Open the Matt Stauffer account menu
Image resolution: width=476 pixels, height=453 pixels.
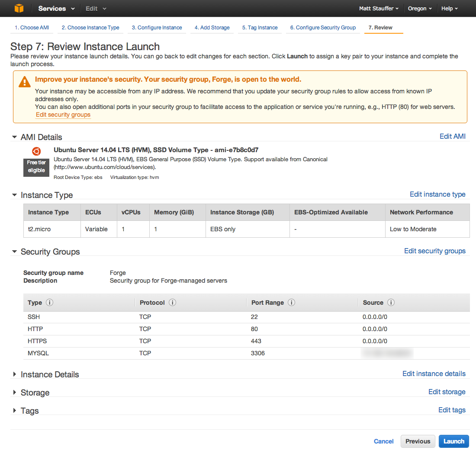[x=379, y=9]
